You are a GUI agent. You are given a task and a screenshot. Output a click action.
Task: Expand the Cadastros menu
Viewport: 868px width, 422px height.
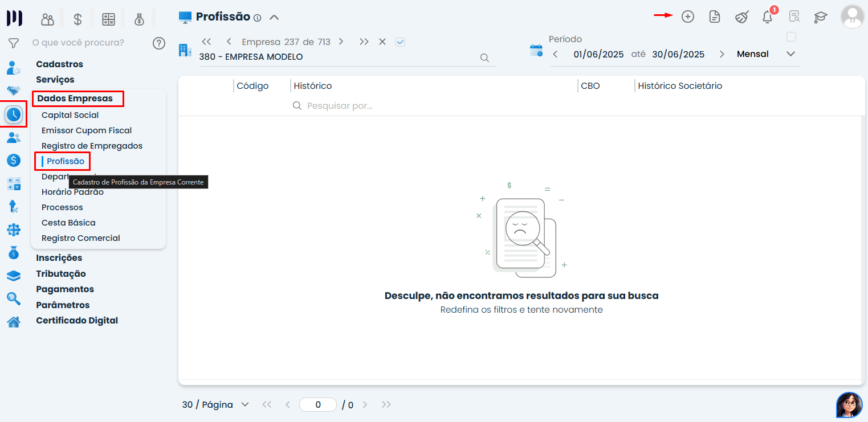pyautogui.click(x=60, y=64)
